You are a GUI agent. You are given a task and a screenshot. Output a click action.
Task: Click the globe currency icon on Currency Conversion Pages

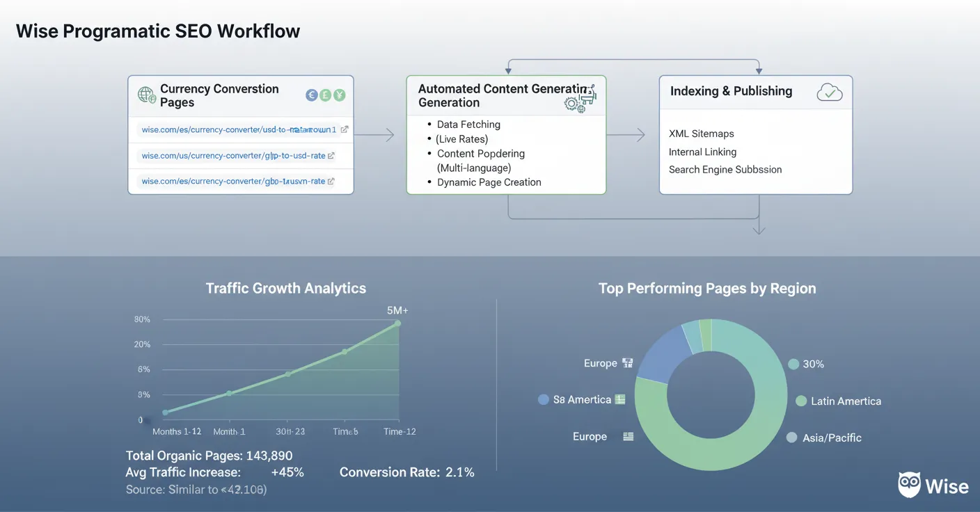[x=146, y=95]
